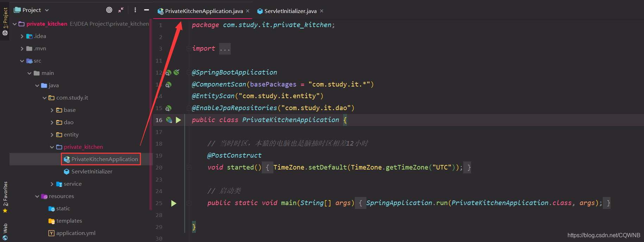Collapse the main folder
The width and height of the screenshot is (644, 242).
pos(29,73)
